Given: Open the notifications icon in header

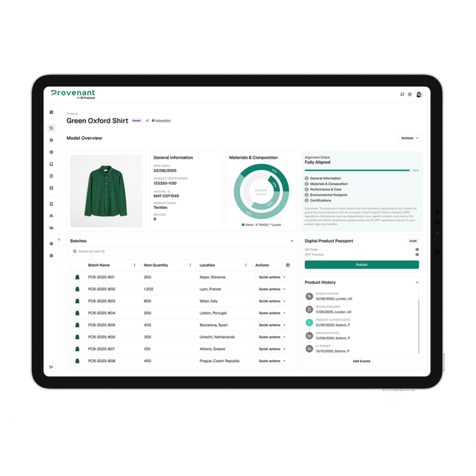Looking at the screenshot, I should [x=410, y=95].
